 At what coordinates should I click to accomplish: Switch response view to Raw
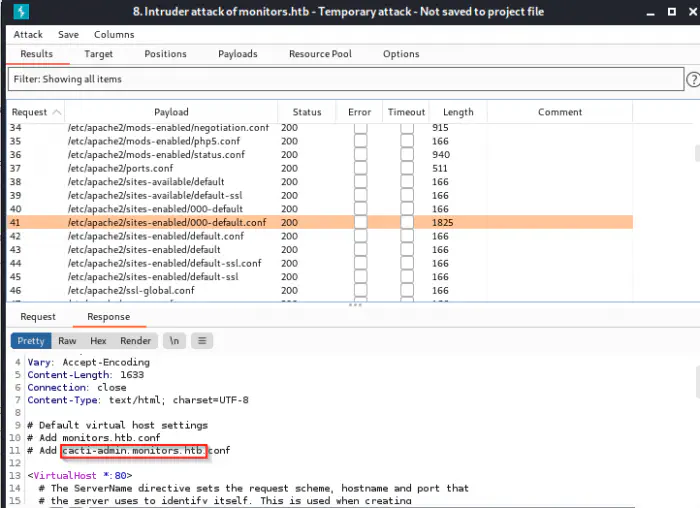(x=67, y=341)
